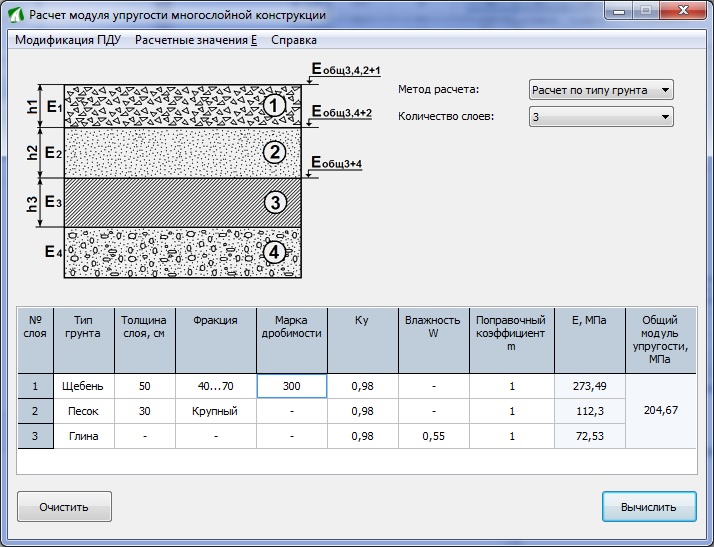Click the Поправочный коэффициент m header

pos(512,340)
